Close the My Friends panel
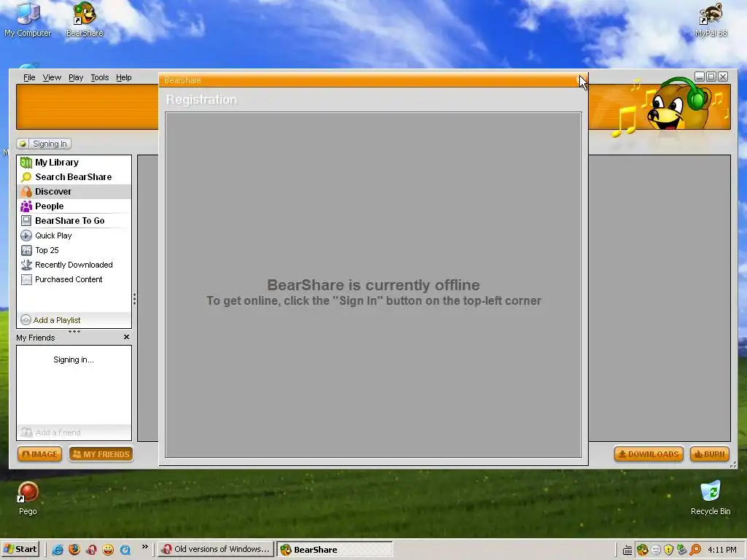Viewport: 747px width, 560px height. 126,337
